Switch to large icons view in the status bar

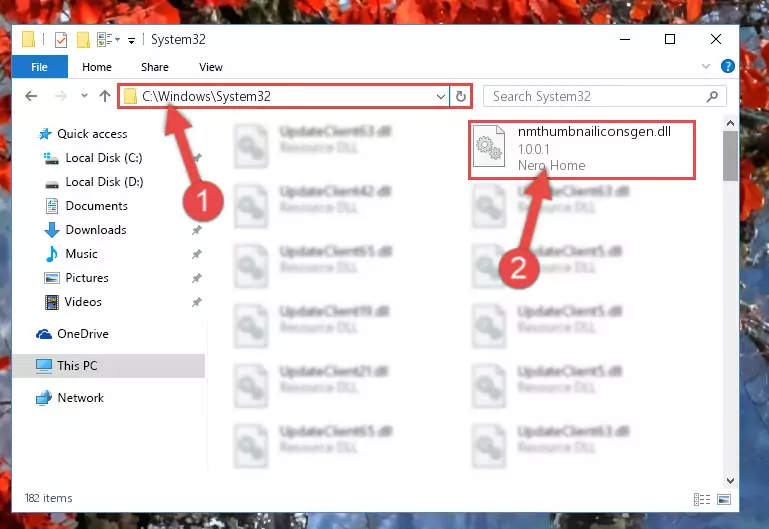(724, 499)
